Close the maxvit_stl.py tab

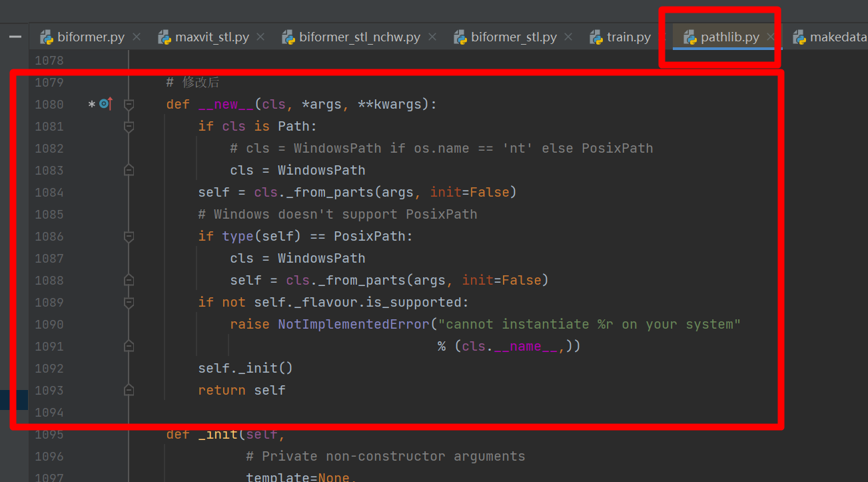point(260,37)
